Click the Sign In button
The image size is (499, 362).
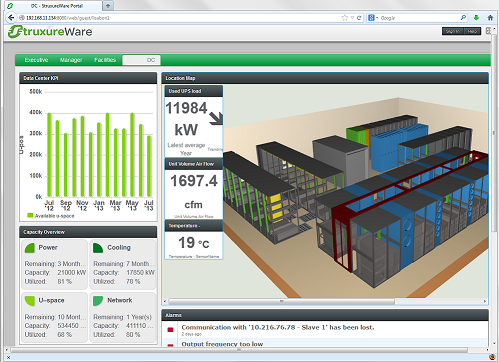click(452, 31)
